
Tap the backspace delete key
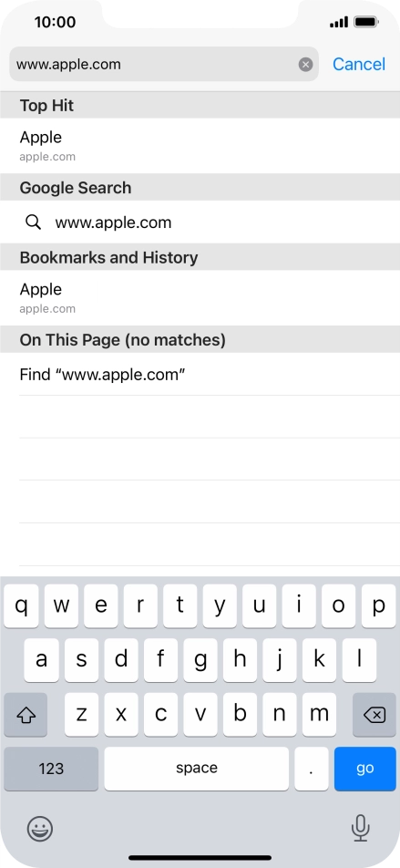point(374,715)
